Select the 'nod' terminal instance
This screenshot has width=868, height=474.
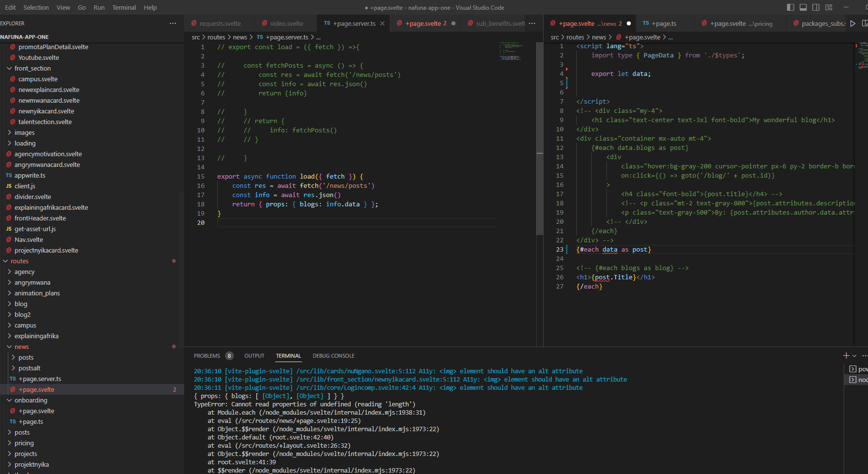coord(858,380)
